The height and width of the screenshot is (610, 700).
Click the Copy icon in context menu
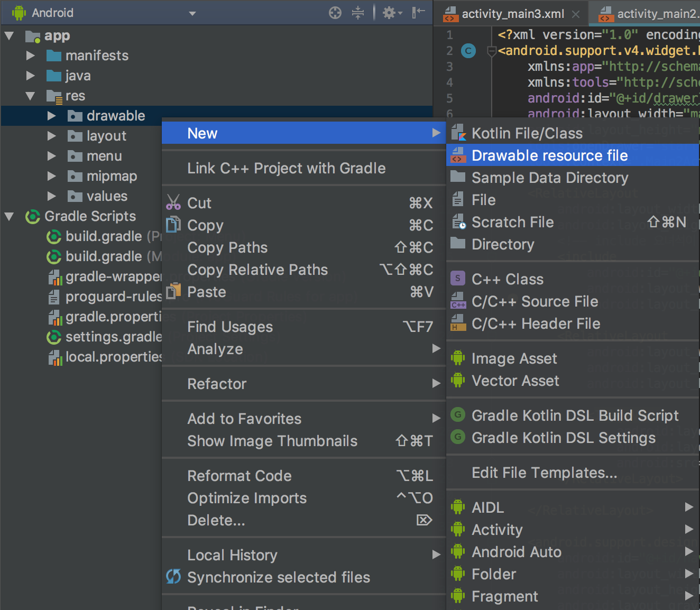click(x=173, y=225)
